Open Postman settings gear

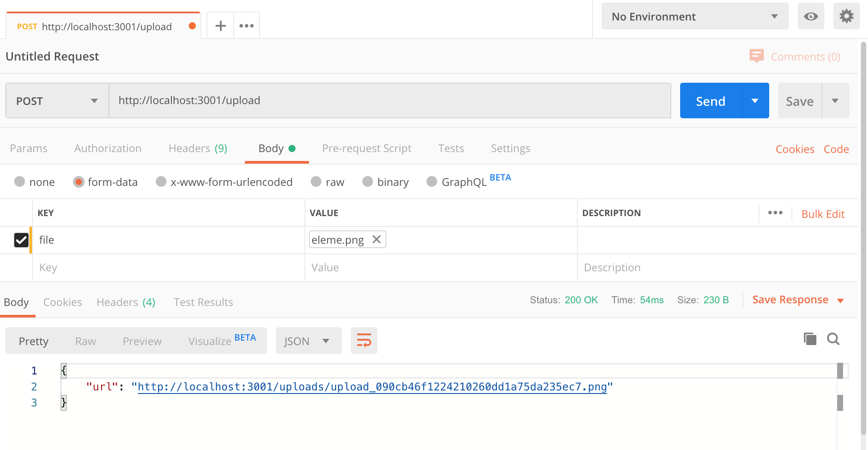(x=846, y=16)
